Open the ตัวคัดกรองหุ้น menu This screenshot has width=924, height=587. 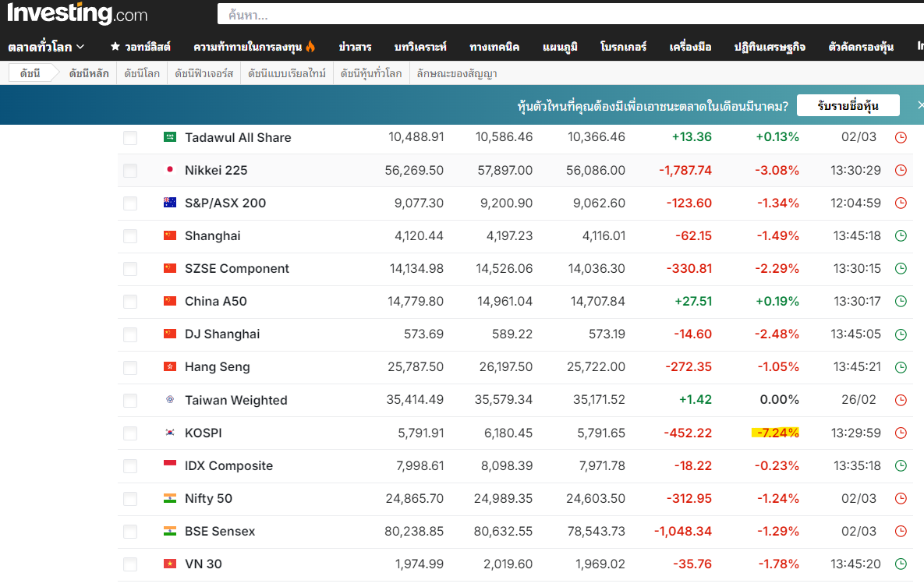coord(861,47)
